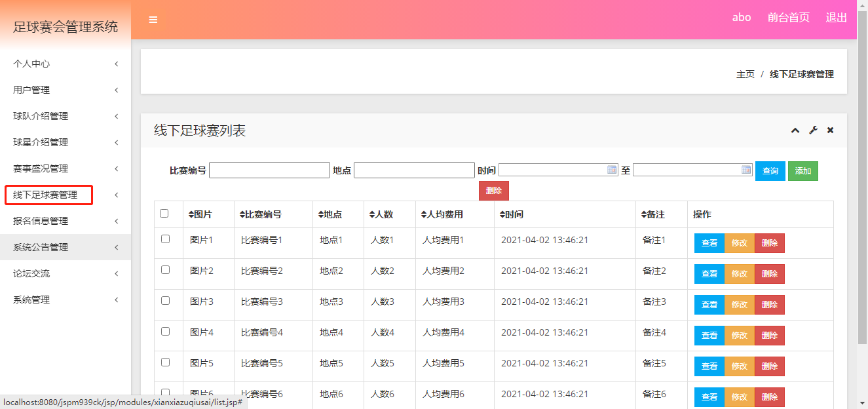Open panel settings via the wrench icon
The image size is (868, 409).
813,130
